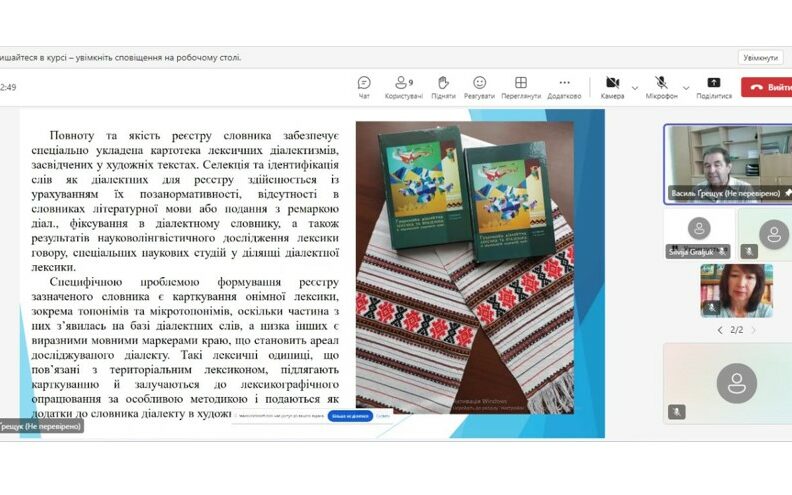The height and width of the screenshot is (495, 792).
Task: Open Додатково more actions menu
Action: 564,86
